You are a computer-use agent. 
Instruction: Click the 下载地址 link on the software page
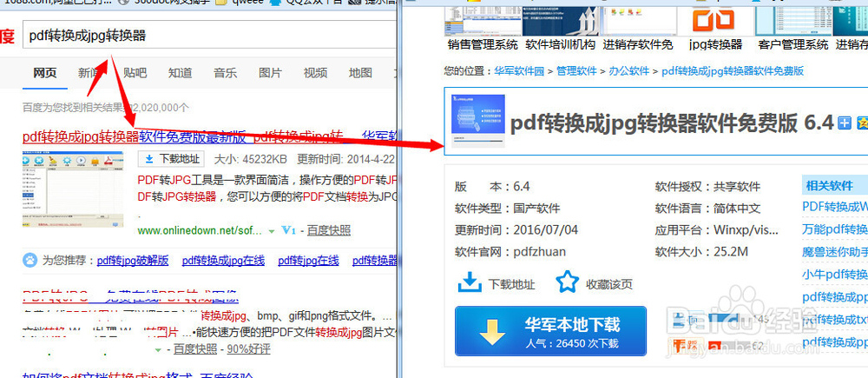pyautogui.click(x=511, y=285)
